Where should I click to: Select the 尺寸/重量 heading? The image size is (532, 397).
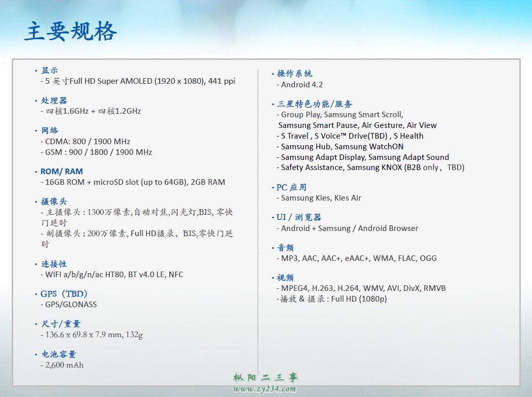pyautogui.click(x=61, y=324)
